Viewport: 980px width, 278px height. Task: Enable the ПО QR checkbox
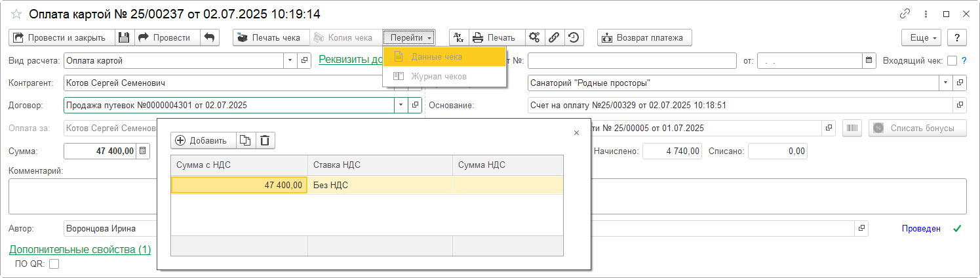pos(54,264)
